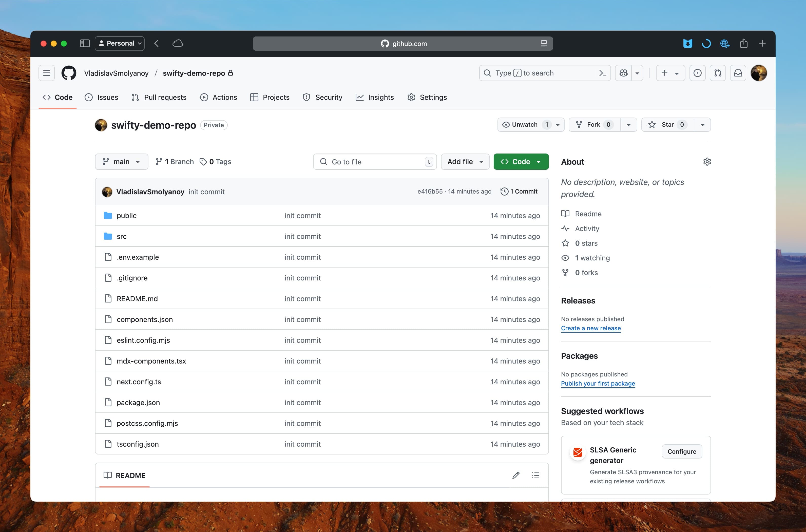Expand the Star lists dropdown arrow
Screen dimensions: 806x532
click(703, 125)
